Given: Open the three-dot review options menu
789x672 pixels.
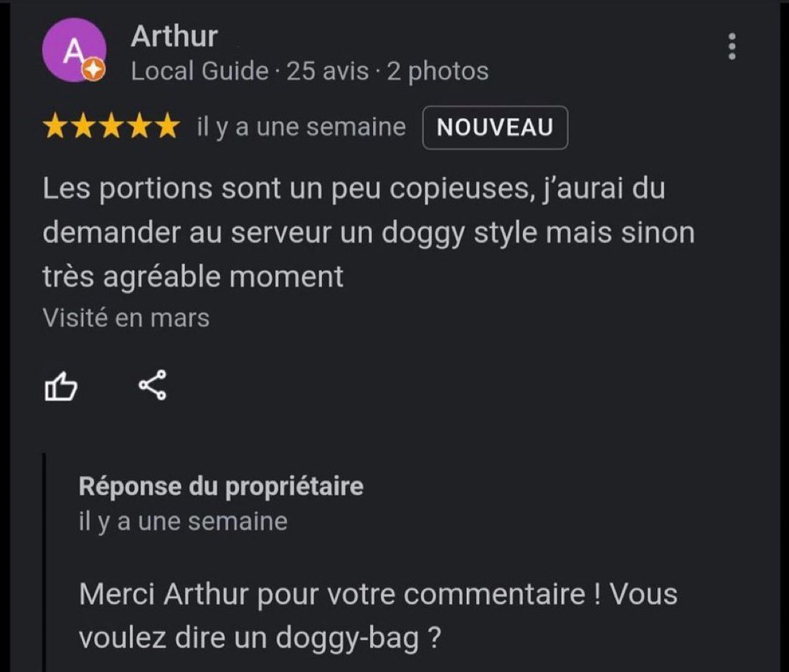Looking at the screenshot, I should coord(732,47).
